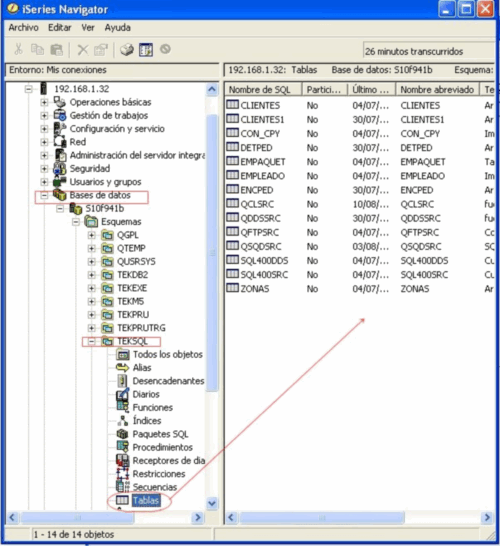Expand Usuarios y grupos node
This screenshot has width=500, height=546.
(x=44, y=182)
